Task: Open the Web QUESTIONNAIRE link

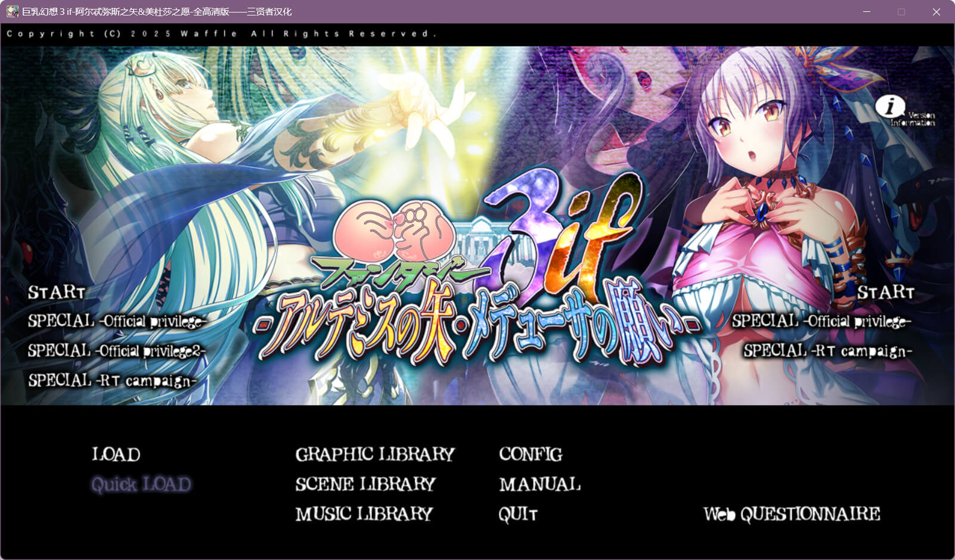Action: [x=792, y=514]
